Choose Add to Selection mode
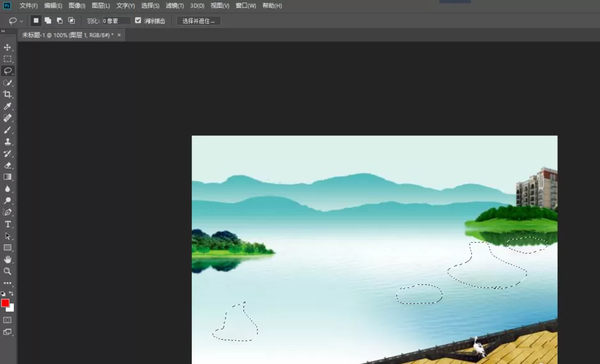Viewport: 600px width, 364px height. coord(48,20)
